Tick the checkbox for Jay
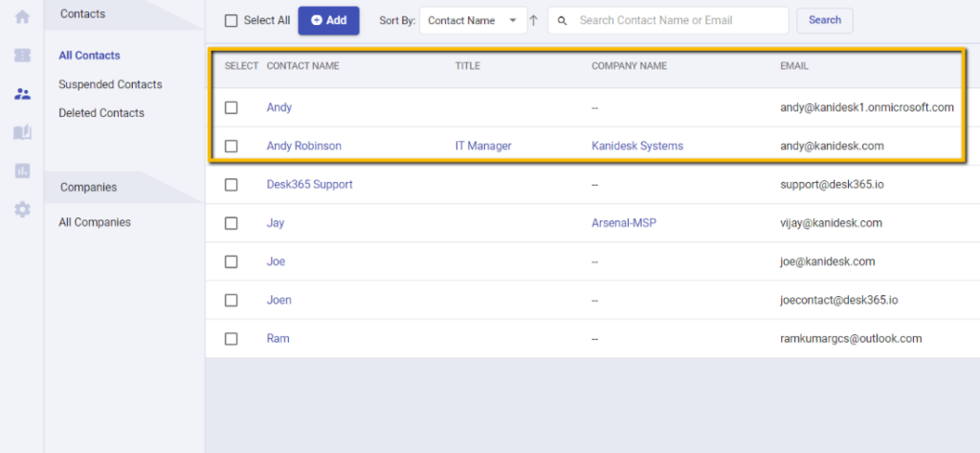Image resolution: width=980 pixels, height=453 pixels. click(x=232, y=223)
